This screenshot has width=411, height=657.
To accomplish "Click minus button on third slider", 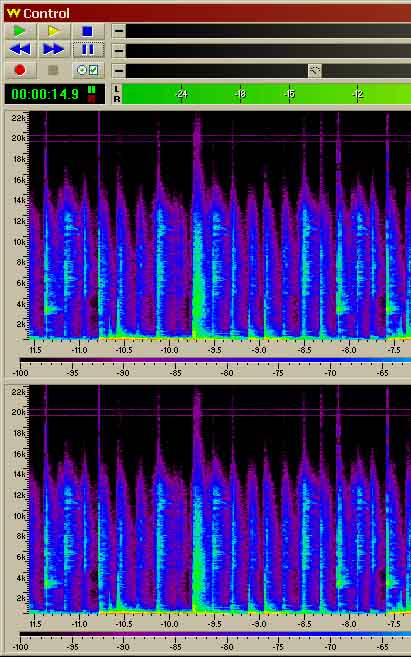I will tap(119, 71).
